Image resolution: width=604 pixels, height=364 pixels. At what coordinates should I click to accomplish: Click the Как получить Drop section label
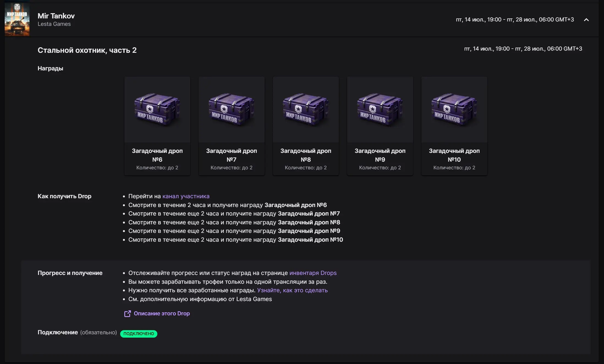point(64,196)
